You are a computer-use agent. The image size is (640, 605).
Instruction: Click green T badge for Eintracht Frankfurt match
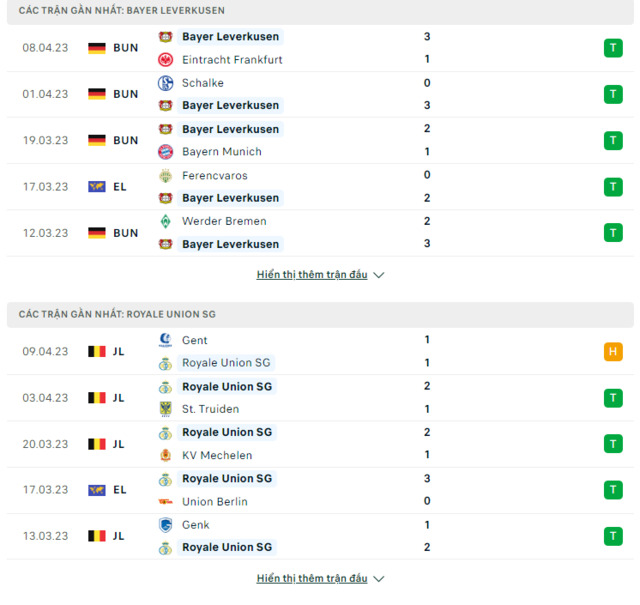[x=613, y=48]
